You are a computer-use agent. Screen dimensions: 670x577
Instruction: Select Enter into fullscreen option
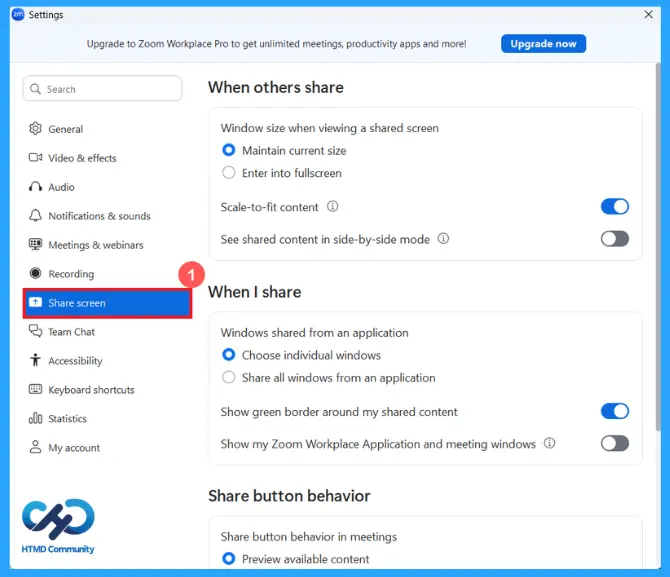(229, 173)
